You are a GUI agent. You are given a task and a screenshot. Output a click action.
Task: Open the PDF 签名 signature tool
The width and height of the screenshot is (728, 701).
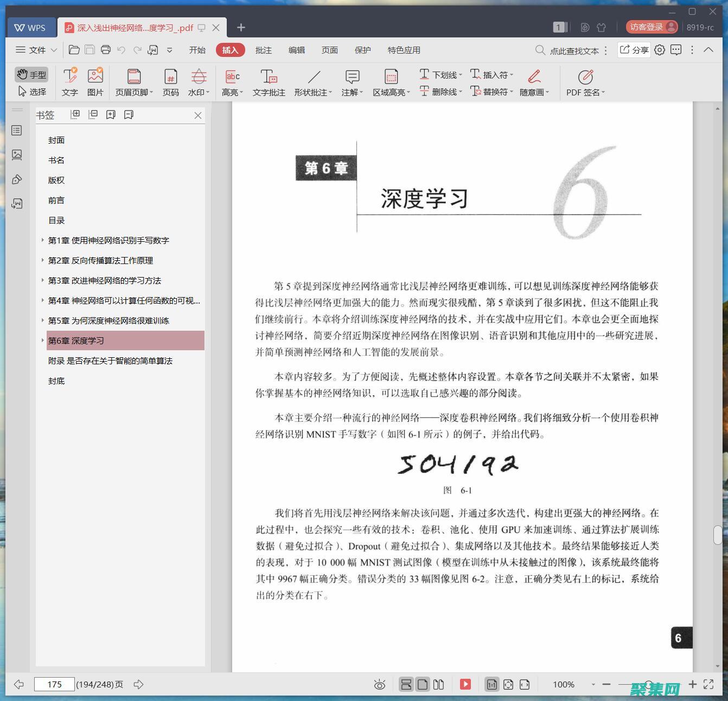[584, 81]
